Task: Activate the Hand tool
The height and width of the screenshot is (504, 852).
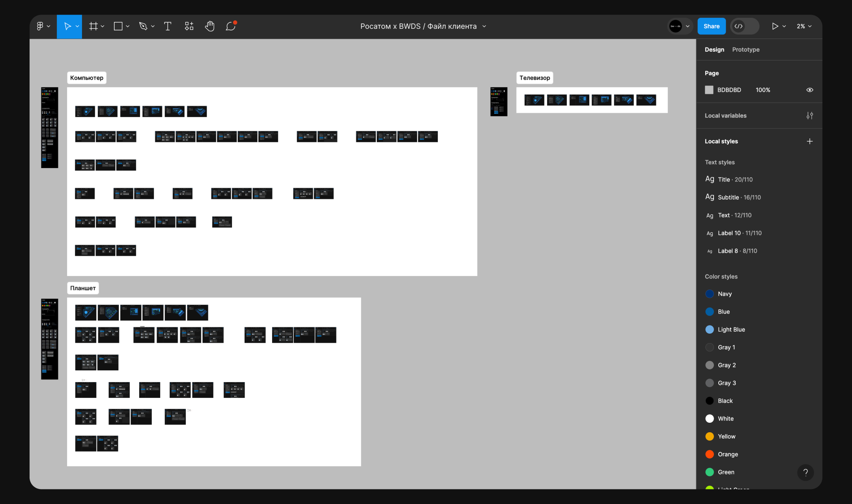Action: [209, 26]
